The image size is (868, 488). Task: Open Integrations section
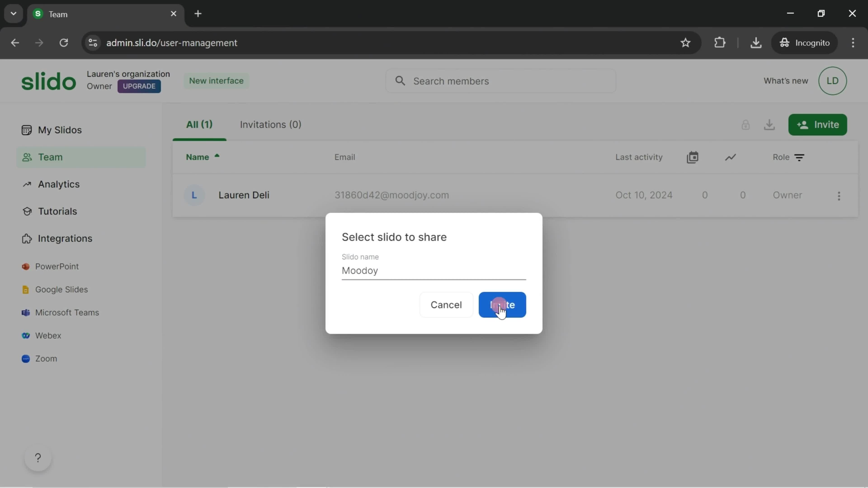[x=65, y=238]
